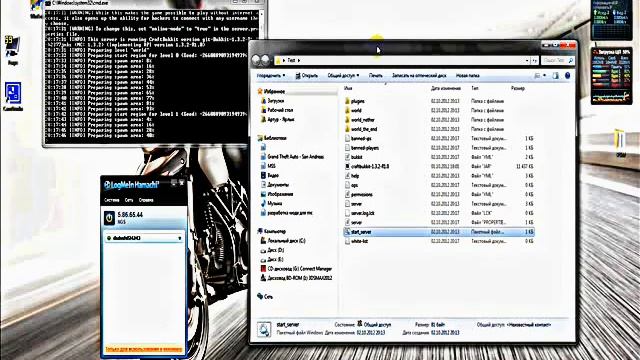Open the Библиотеки node
640x360 pixels.
tap(275, 138)
